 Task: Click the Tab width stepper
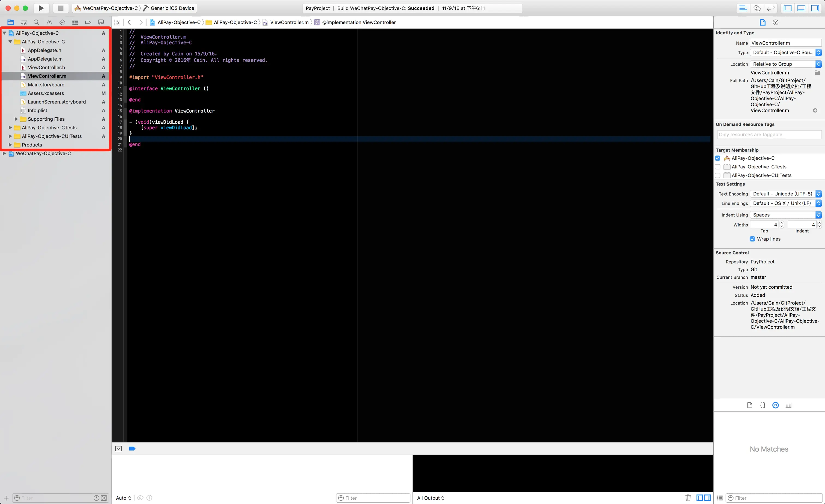(782, 225)
